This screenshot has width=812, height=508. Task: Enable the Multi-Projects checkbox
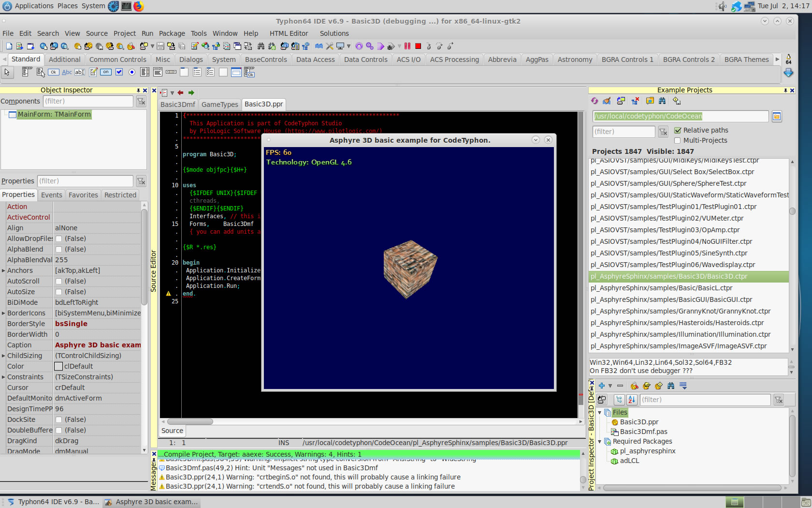coord(678,140)
